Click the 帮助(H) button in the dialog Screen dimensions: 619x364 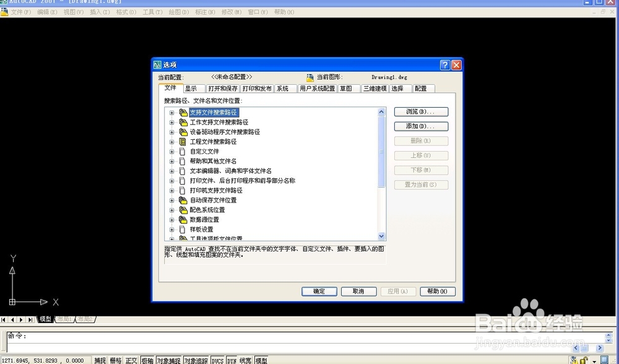tap(438, 292)
